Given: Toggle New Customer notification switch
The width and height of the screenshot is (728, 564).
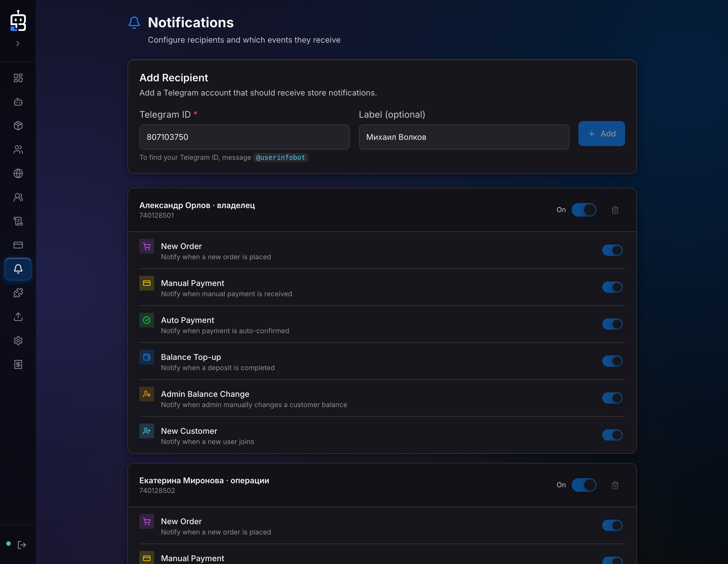Looking at the screenshot, I should tap(612, 435).
